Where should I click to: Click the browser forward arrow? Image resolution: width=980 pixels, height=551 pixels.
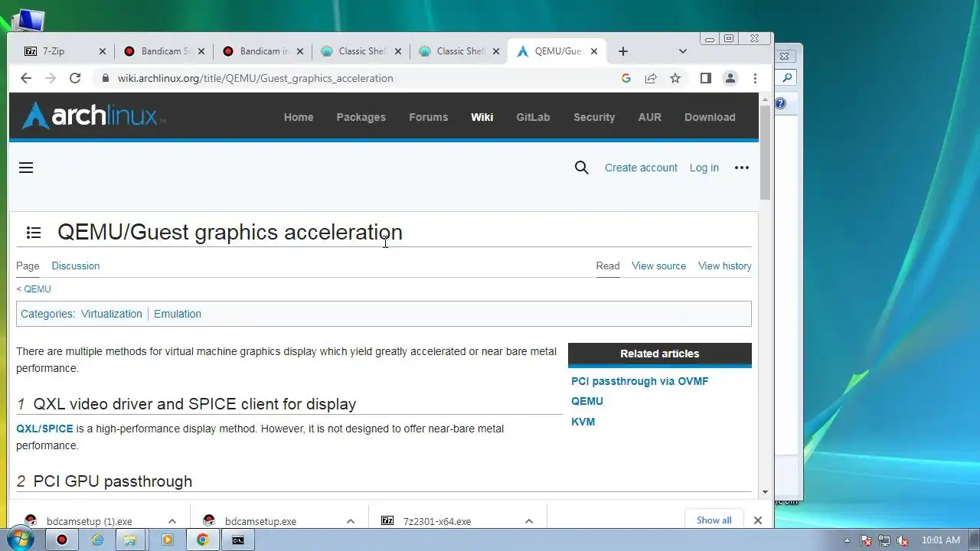pyautogui.click(x=51, y=78)
